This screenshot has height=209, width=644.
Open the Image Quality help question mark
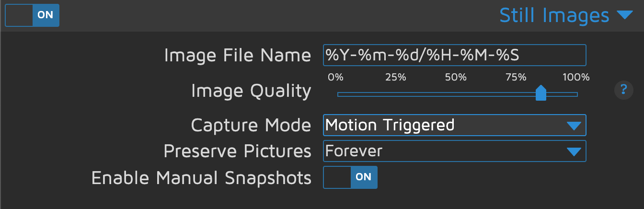pos(623,89)
